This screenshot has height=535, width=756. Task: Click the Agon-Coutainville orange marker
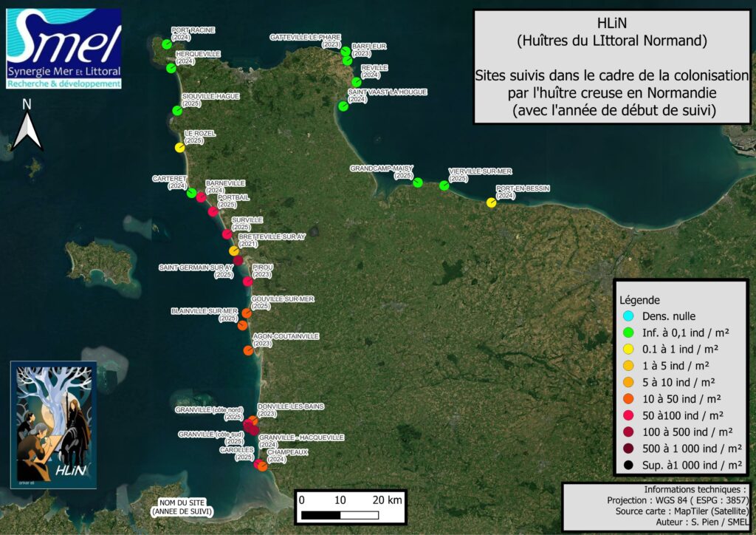[249, 350]
